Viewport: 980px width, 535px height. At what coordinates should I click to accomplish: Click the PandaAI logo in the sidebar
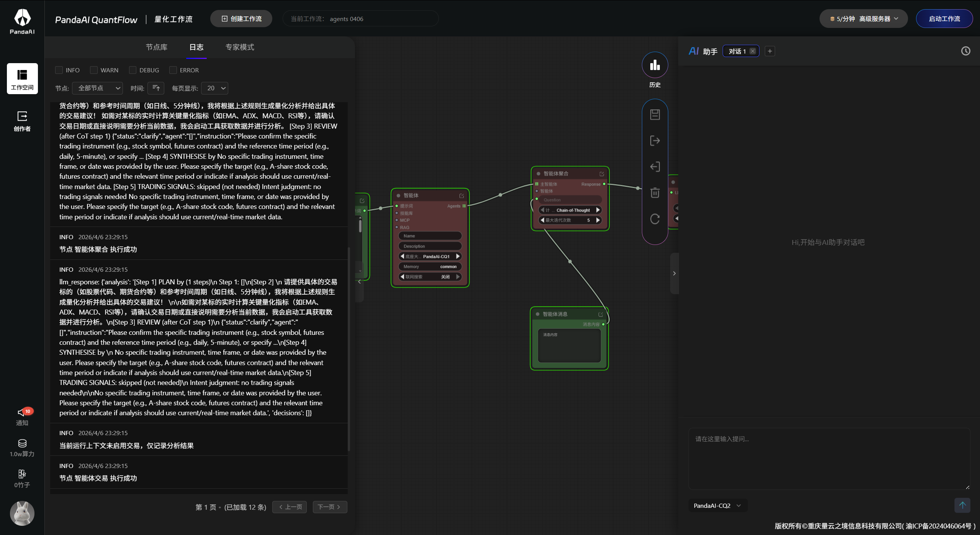coord(22,21)
